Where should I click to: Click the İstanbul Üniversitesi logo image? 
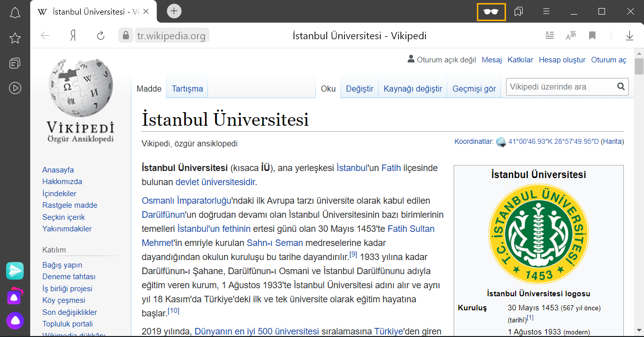tap(539, 234)
